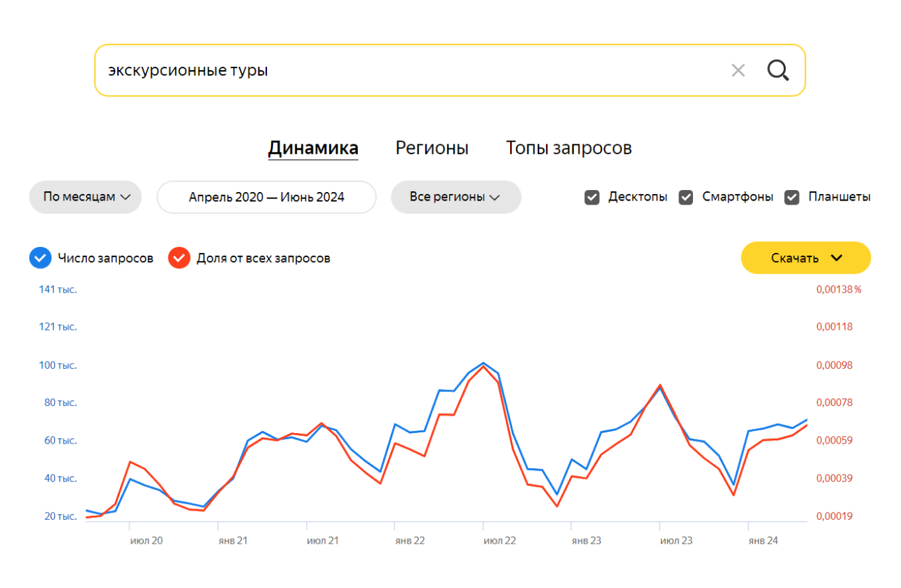Screen dimensions: 901x588
Task: Open the Регионы tab
Action: (x=432, y=148)
